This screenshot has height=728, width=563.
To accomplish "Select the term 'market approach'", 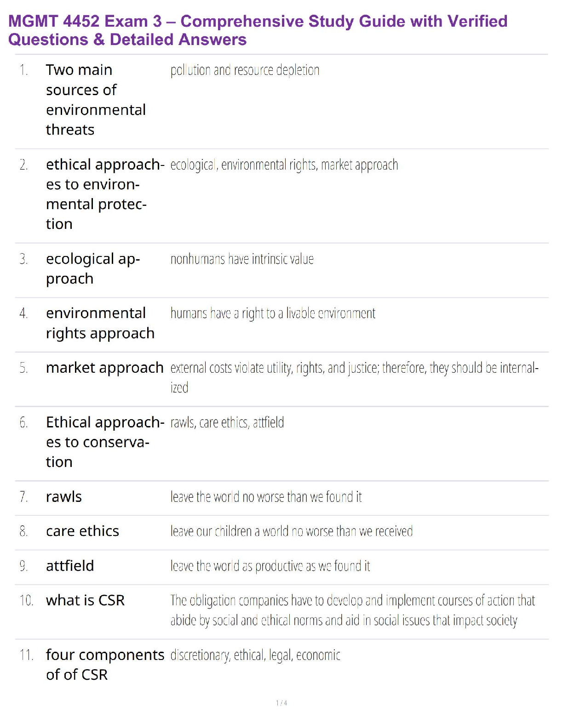I will (x=105, y=368).
